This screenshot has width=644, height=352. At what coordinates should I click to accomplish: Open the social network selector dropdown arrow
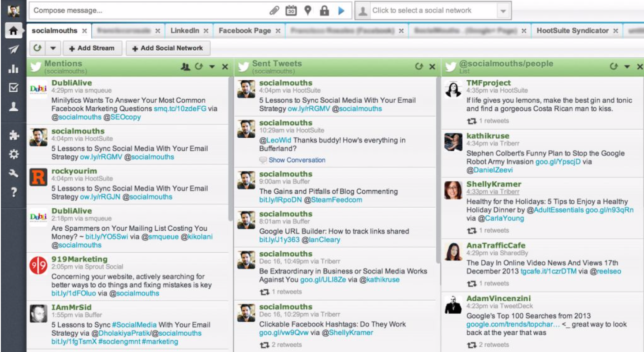click(504, 11)
